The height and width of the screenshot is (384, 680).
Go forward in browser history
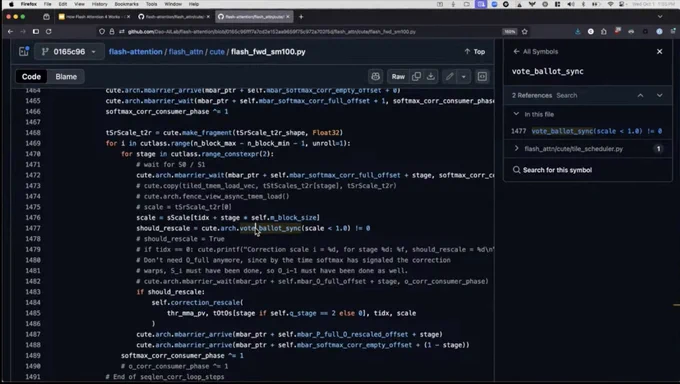[23, 32]
